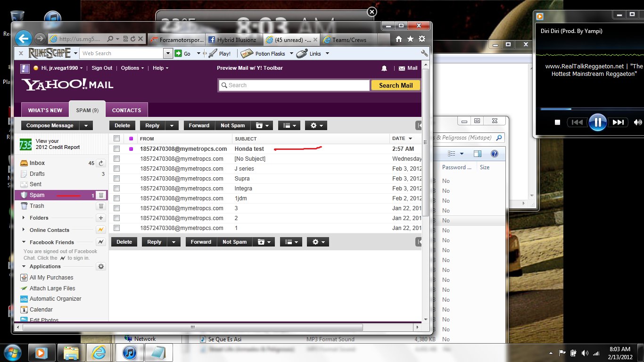This screenshot has width=644, height=362.
Task: Click the top Delete button
Action: click(x=123, y=125)
